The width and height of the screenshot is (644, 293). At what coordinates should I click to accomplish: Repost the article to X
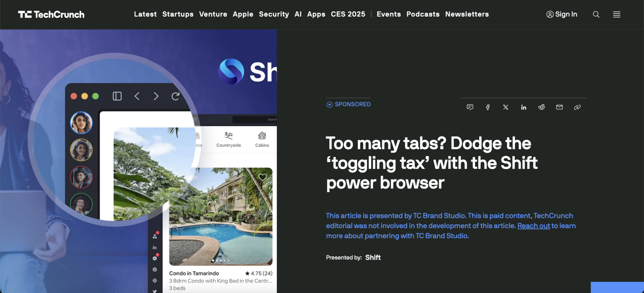506,107
